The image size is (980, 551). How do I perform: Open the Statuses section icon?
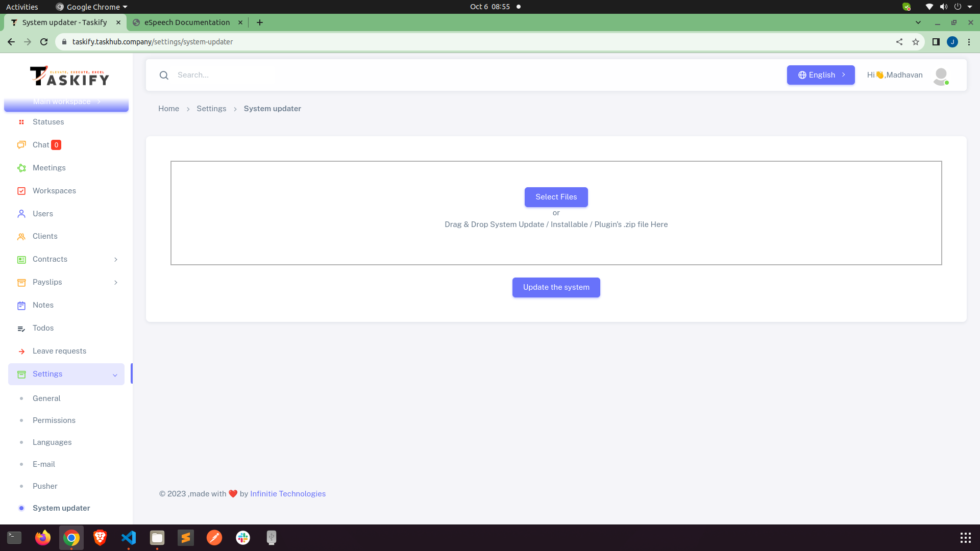tap(21, 122)
